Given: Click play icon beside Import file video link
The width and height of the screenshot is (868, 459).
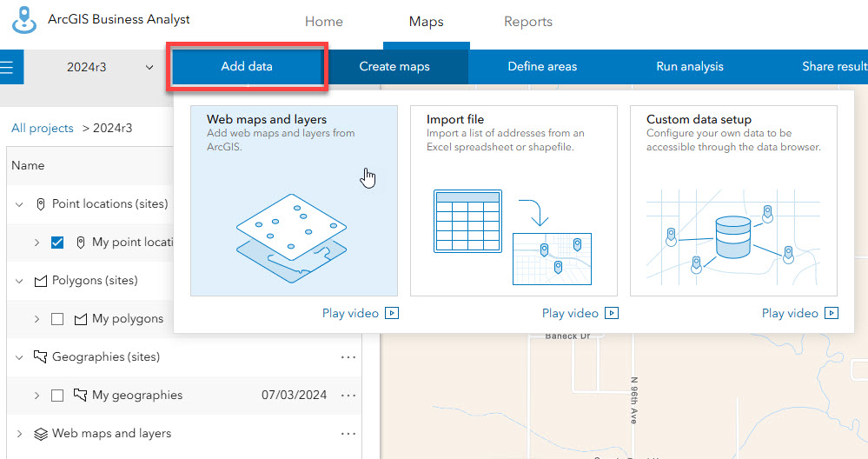Looking at the screenshot, I should (x=612, y=313).
